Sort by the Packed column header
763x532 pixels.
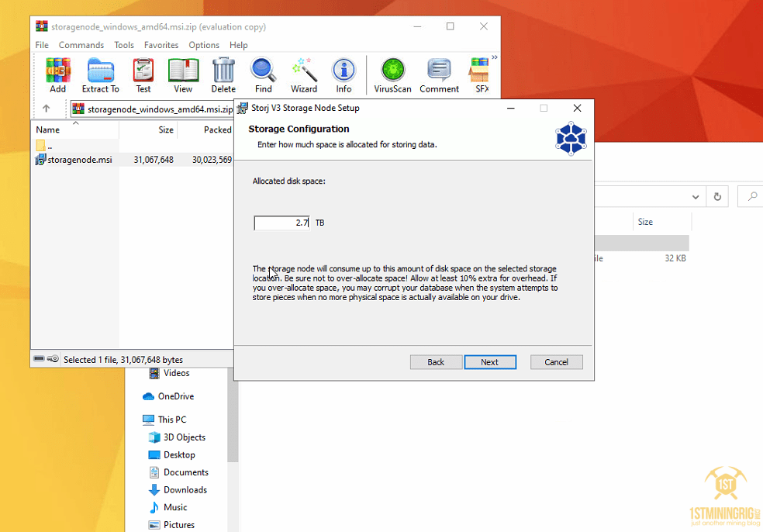coord(205,130)
